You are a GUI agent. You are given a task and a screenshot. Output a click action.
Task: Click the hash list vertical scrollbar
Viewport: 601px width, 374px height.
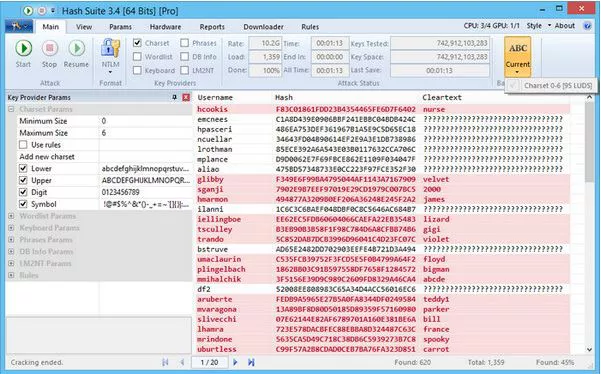589,223
